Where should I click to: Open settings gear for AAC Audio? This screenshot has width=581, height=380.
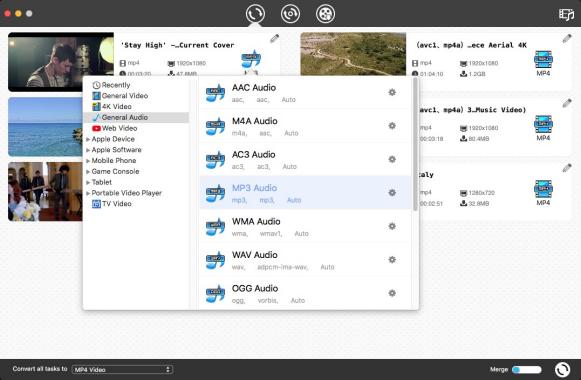tap(392, 92)
